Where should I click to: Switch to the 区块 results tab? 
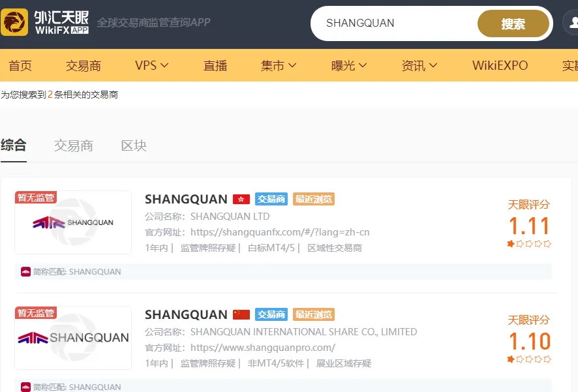click(x=134, y=146)
